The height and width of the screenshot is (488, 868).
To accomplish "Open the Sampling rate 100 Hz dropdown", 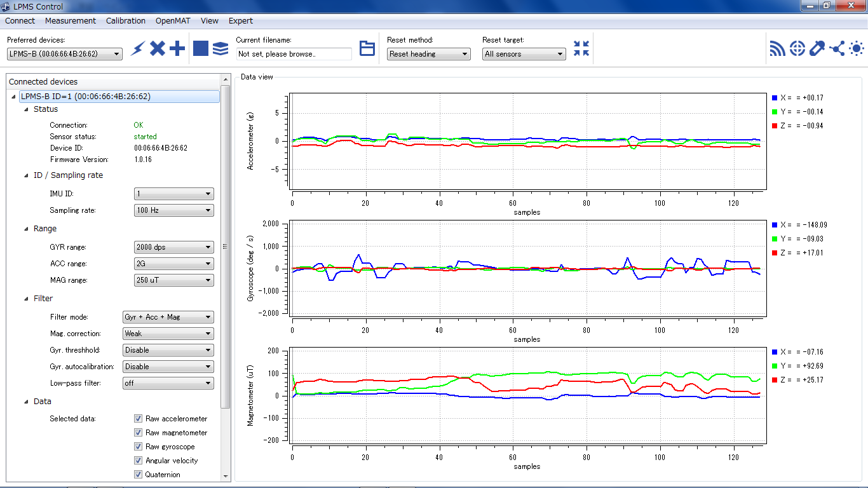I will [x=174, y=210].
